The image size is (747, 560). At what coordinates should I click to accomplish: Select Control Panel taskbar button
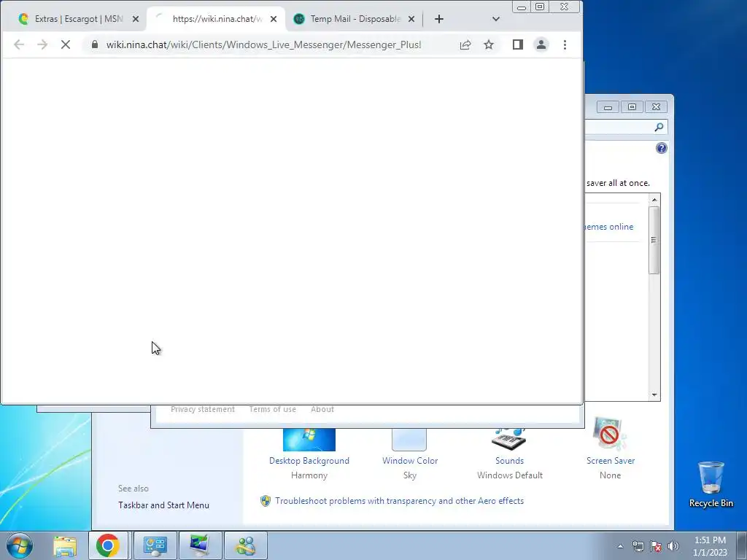coord(155,545)
